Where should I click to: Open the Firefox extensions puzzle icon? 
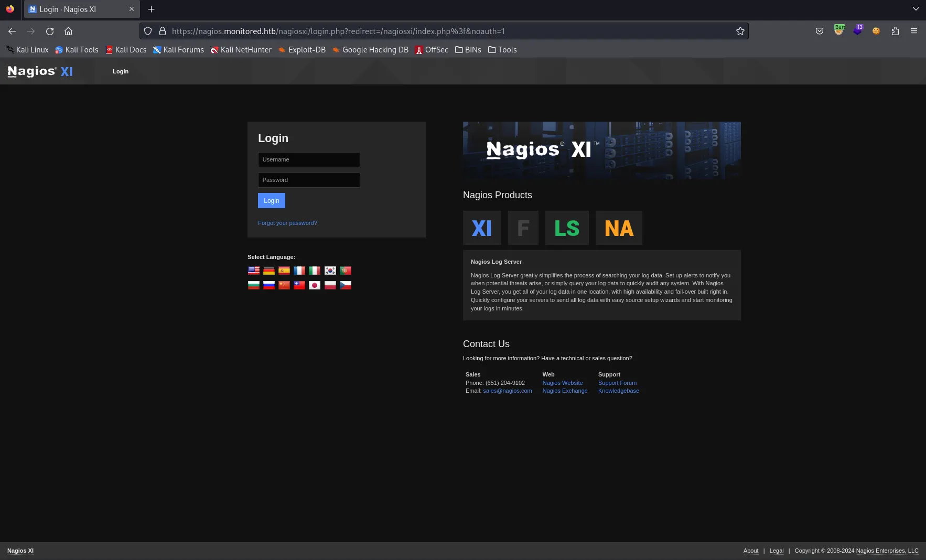tap(895, 31)
